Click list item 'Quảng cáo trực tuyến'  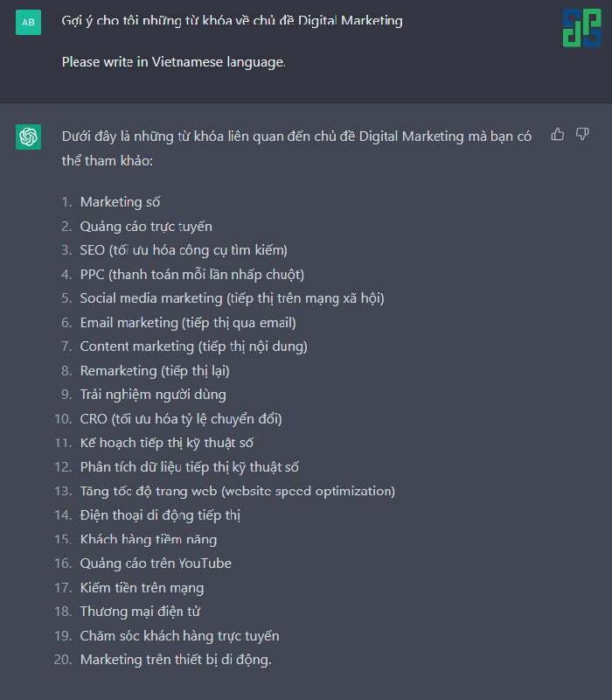(x=146, y=226)
